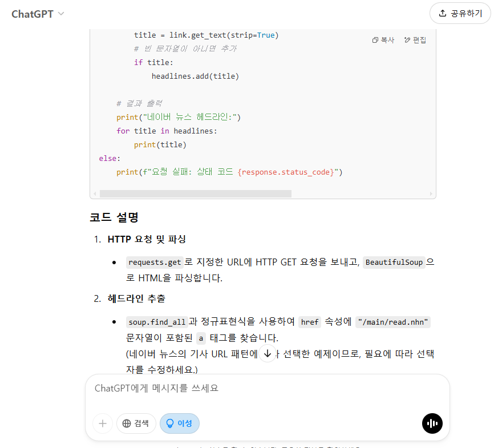Click the response.status_code print line
Viewport: 494px width, 448px height.
point(229,172)
